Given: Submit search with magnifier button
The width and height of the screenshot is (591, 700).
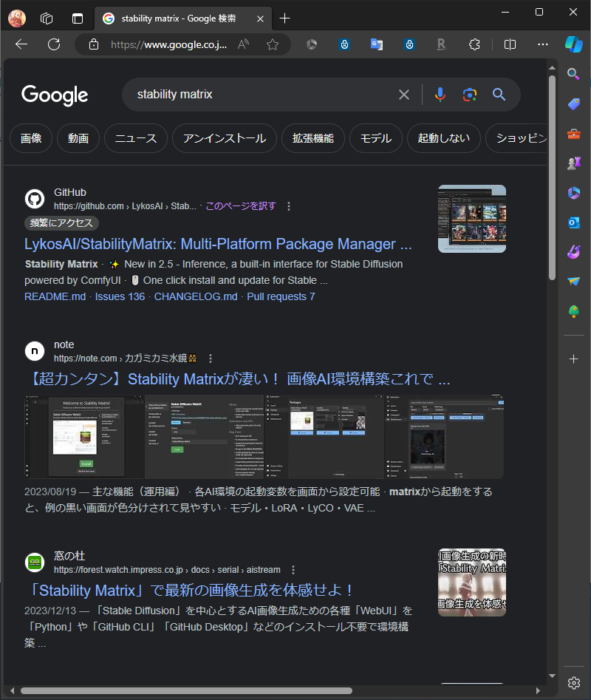Looking at the screenshot, I should coord(499,95).
